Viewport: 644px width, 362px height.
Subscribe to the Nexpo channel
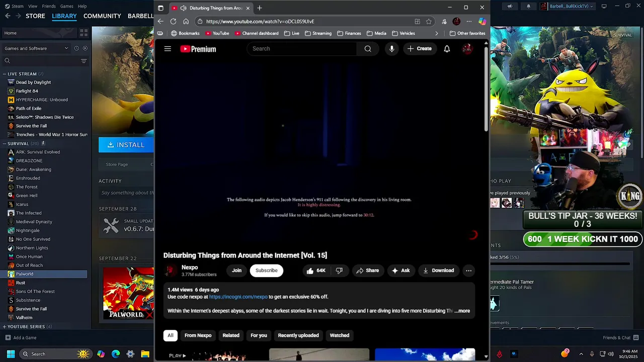266,270
